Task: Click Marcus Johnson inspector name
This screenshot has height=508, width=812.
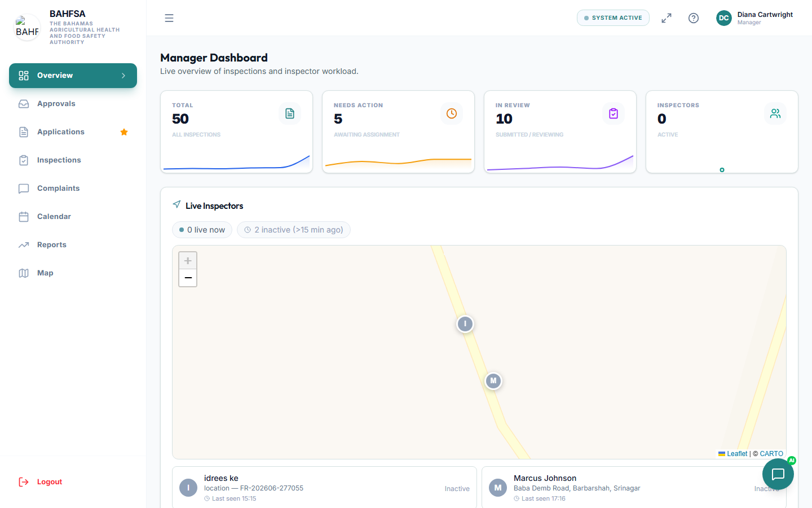Action: click(545, 478)
